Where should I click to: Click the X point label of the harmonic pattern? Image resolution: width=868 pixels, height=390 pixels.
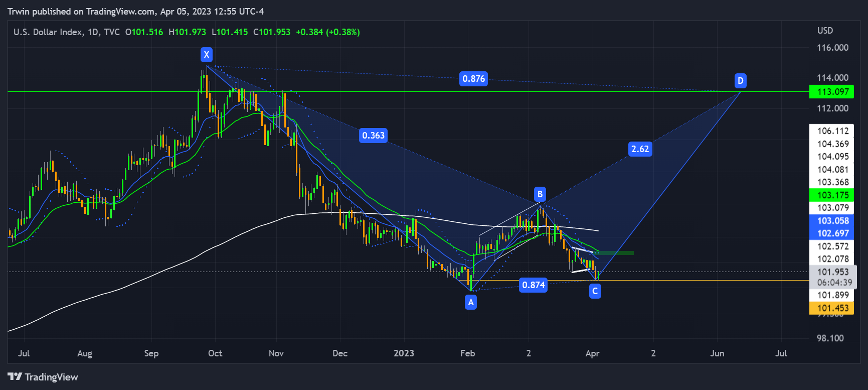(x=206, y=55)
